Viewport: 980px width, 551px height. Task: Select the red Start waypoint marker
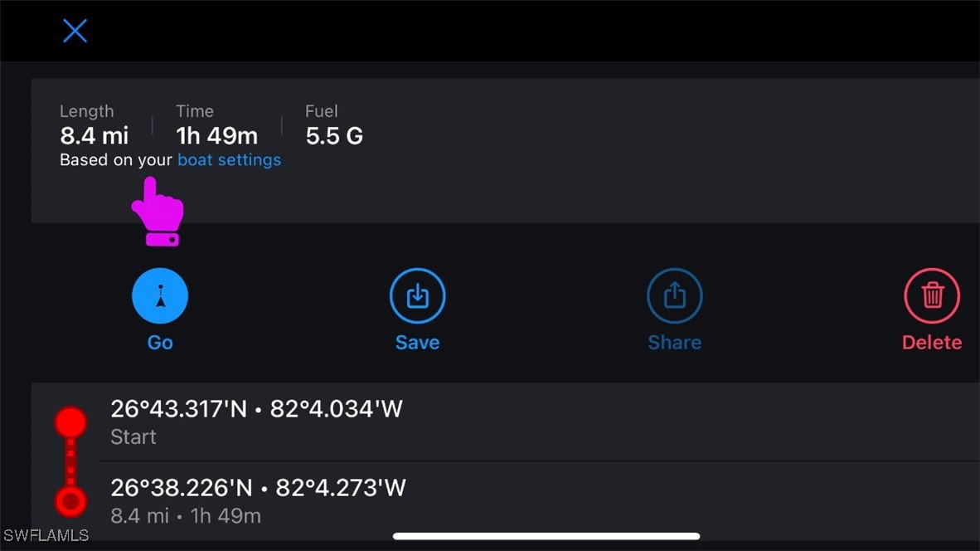point(70,422)
